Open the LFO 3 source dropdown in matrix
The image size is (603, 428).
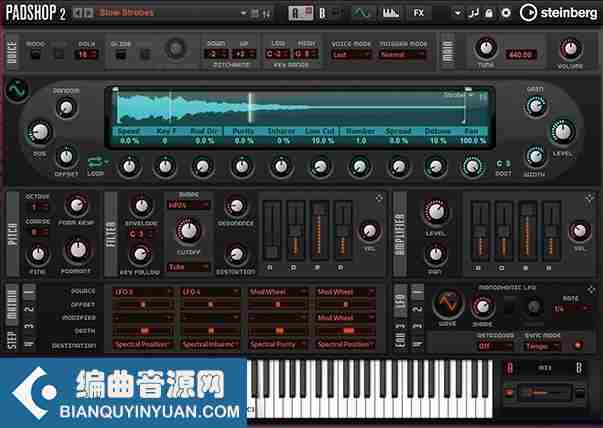coord(143,292)
